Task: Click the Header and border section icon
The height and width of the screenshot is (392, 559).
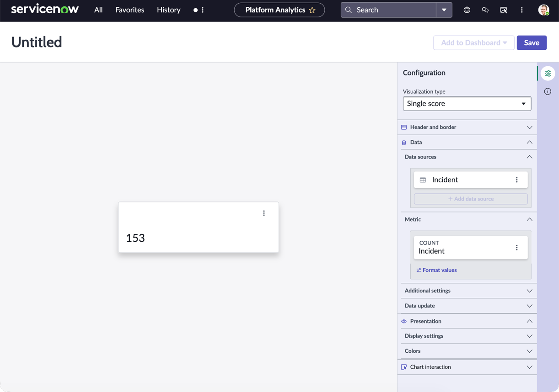Action: [404, 127]
